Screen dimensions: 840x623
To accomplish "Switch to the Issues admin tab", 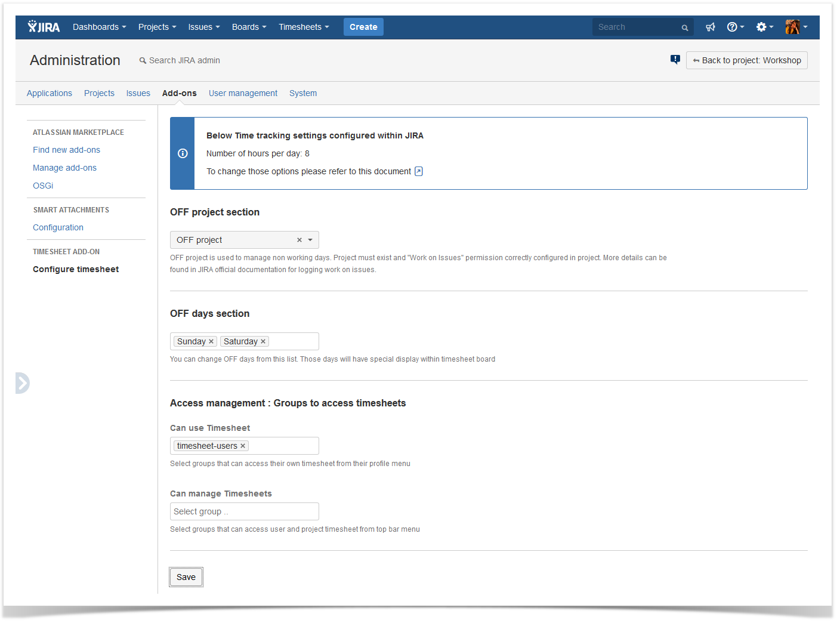I will (x=138, y=93).
